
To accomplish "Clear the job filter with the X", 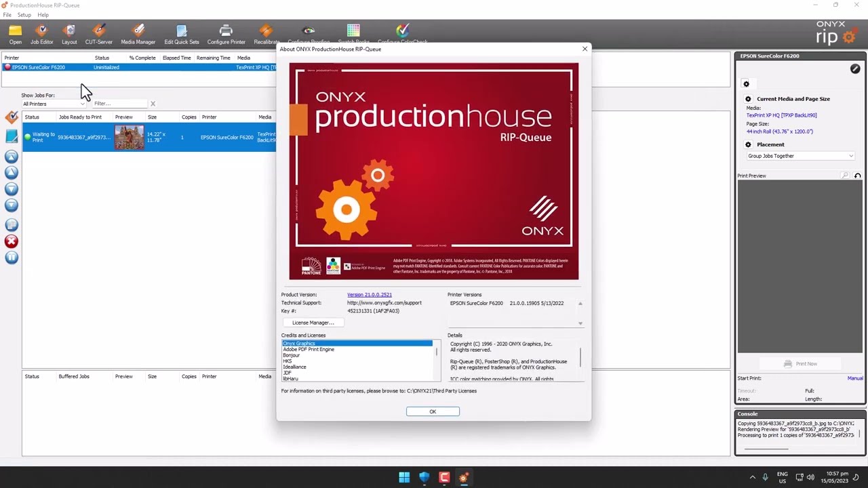I will [153, 104].
